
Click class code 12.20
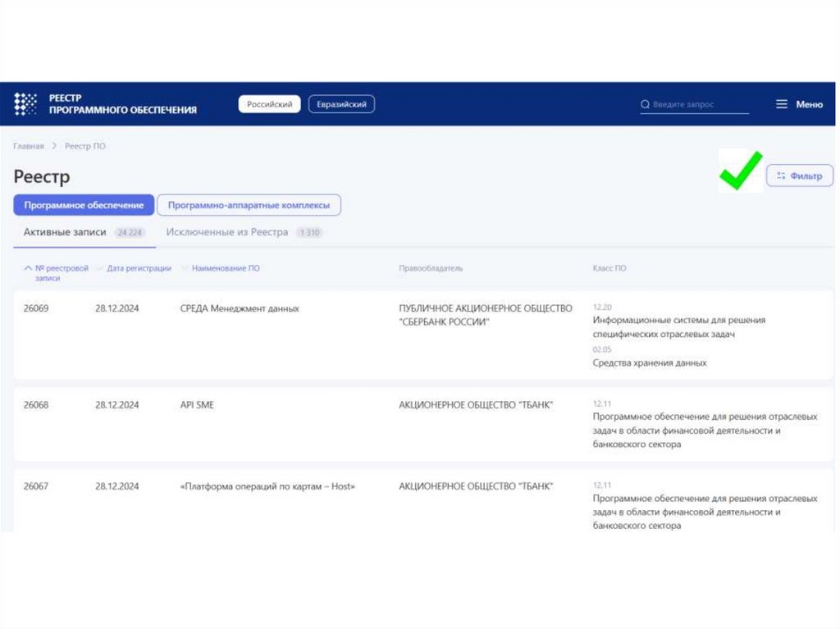pos(602,307)
